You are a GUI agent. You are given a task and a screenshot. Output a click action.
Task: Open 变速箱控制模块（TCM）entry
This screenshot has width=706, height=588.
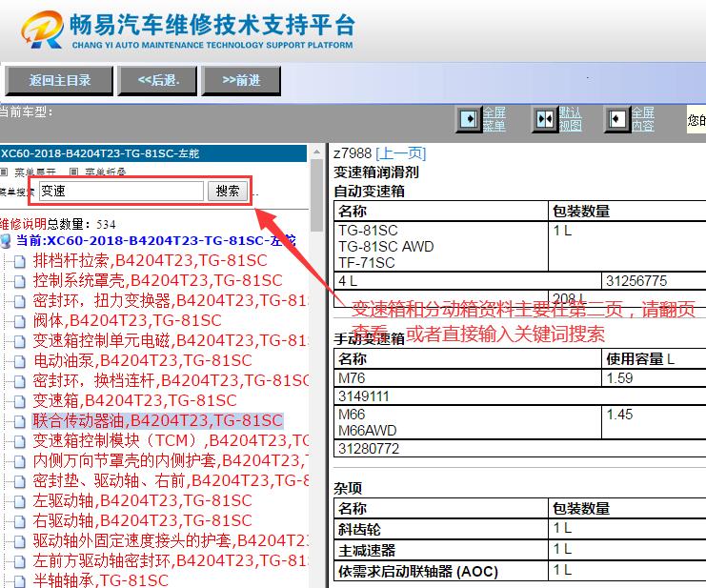pyautogui.click(x=171, y=440)
